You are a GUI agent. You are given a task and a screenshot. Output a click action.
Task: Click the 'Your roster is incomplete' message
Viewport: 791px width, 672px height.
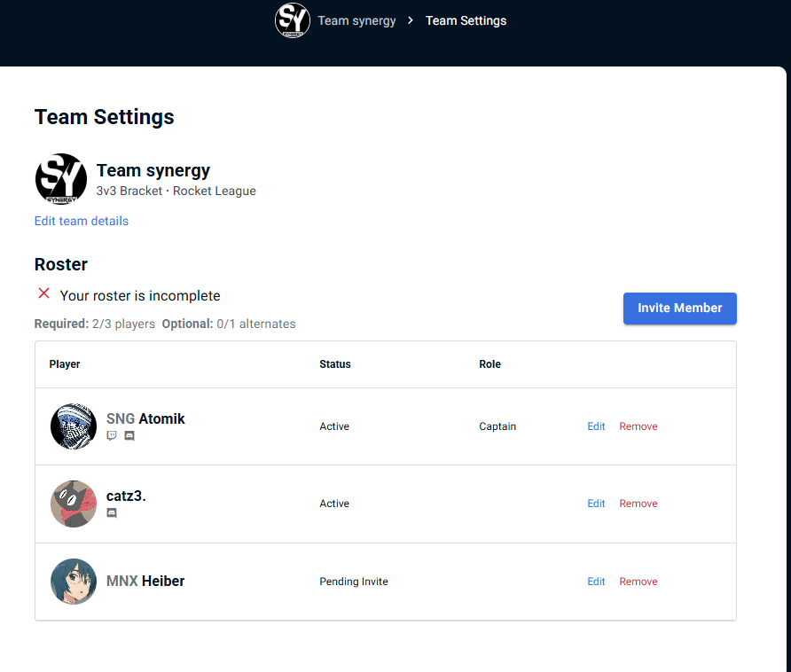coord(140,295)
